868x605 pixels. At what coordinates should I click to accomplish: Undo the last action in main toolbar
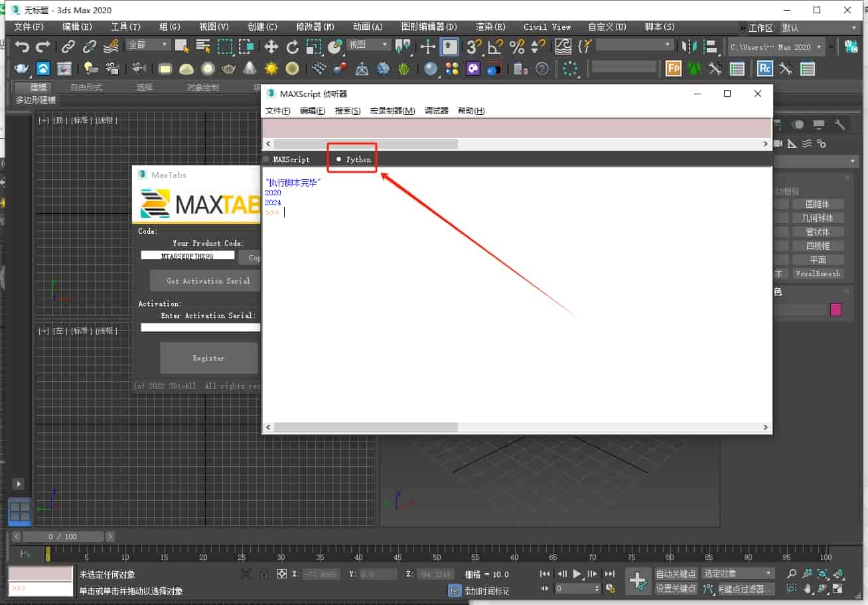click(x=23, y=46)
